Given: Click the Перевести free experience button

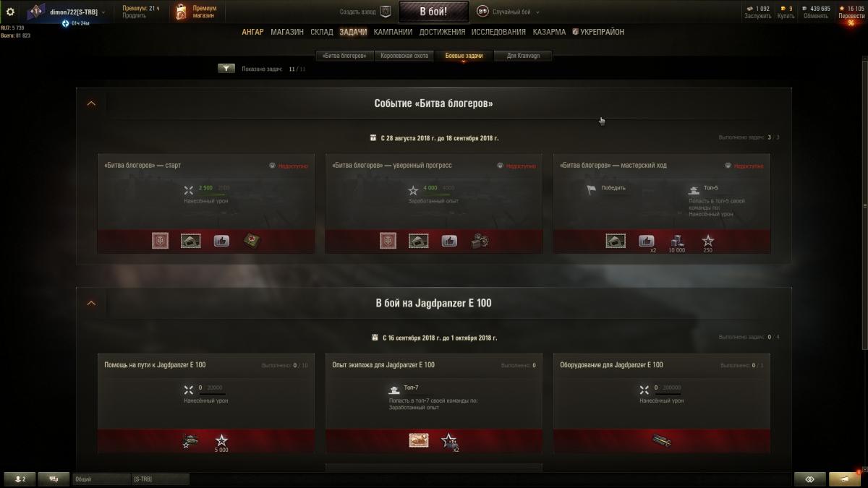Looking at the screenshot, I should [x=851, y=12].
